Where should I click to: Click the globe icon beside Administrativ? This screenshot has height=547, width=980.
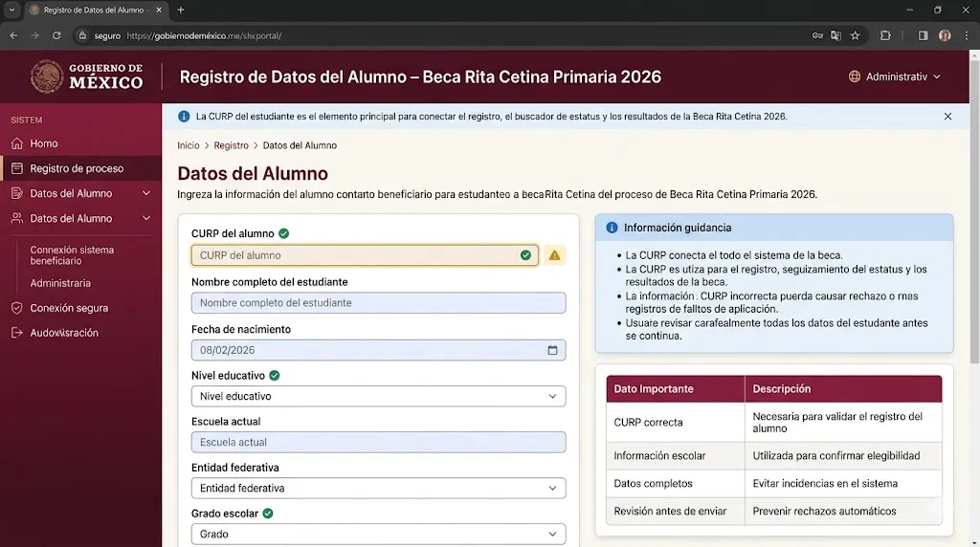tap(854, 77)
